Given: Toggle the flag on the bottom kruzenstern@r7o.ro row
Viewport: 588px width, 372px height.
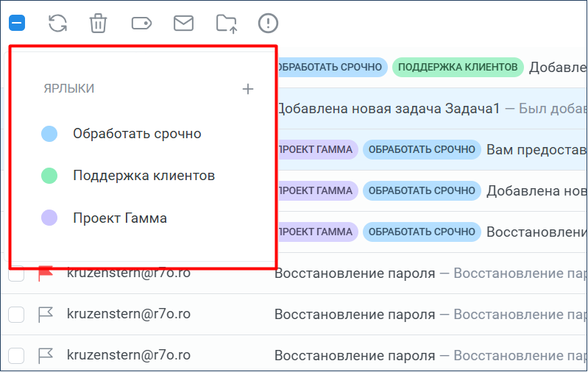Looking at the screenshot, I should tap(46, 356).
